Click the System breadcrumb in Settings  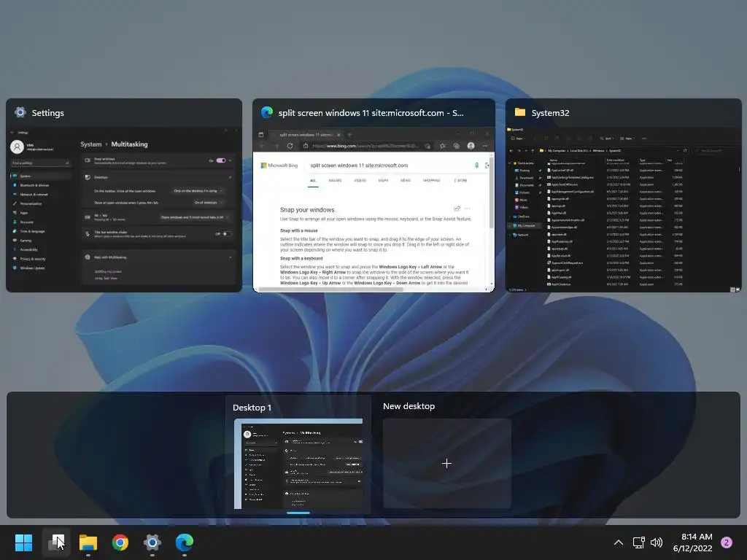pos(91,144)
